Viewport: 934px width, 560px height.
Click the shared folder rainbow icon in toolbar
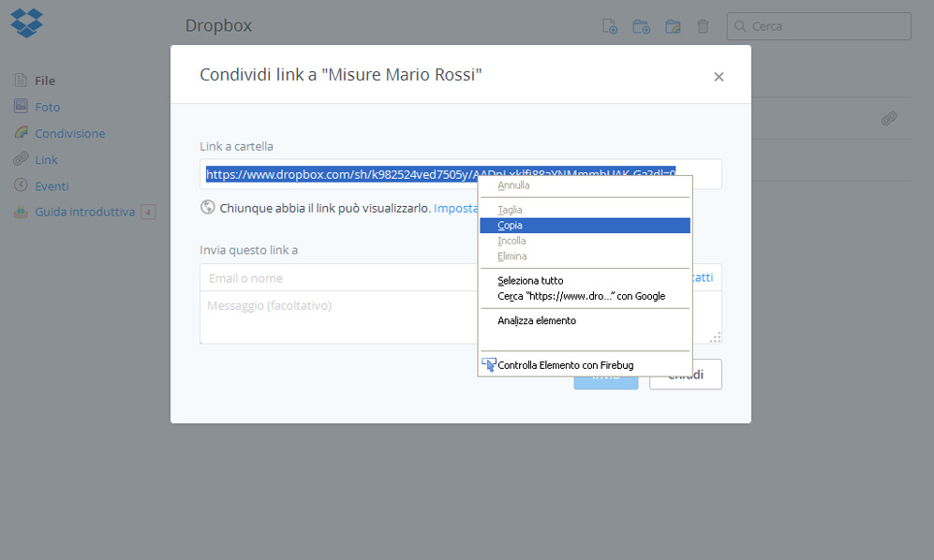673,26
